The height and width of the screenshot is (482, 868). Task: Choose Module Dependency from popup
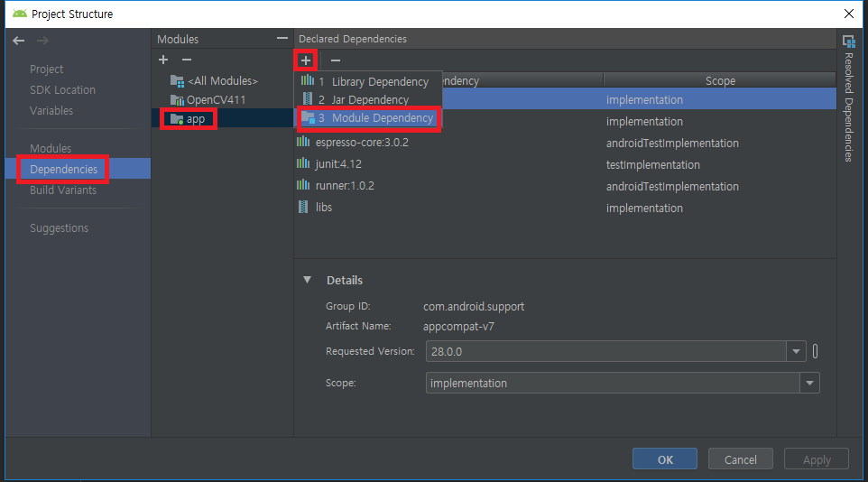pyautogui.click(x=369, y=118)
